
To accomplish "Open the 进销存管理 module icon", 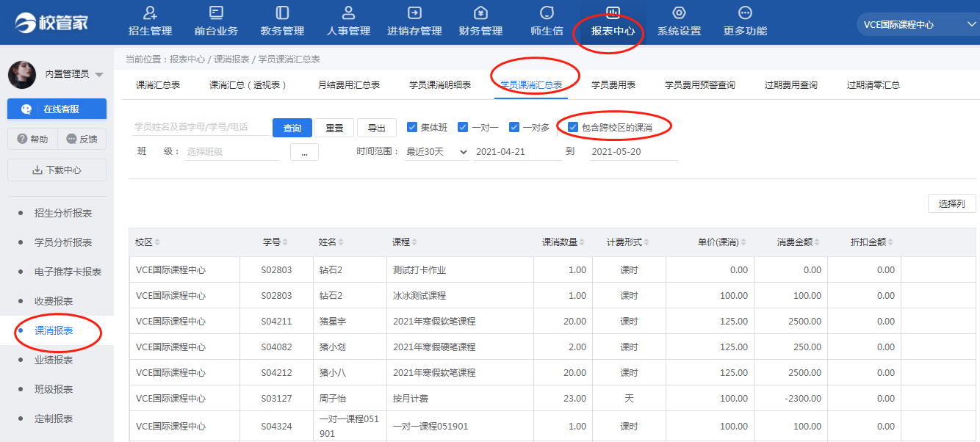I will pos(414,12).
